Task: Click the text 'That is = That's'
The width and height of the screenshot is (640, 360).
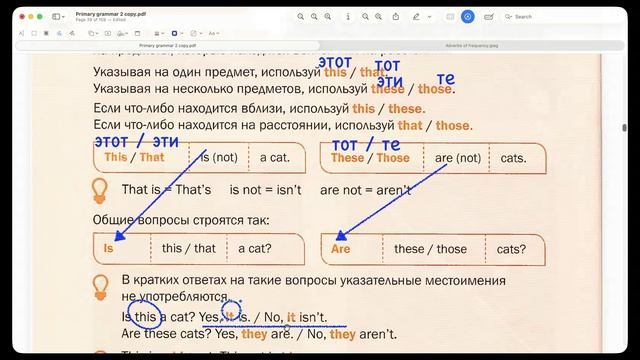Action: point(166,190)
